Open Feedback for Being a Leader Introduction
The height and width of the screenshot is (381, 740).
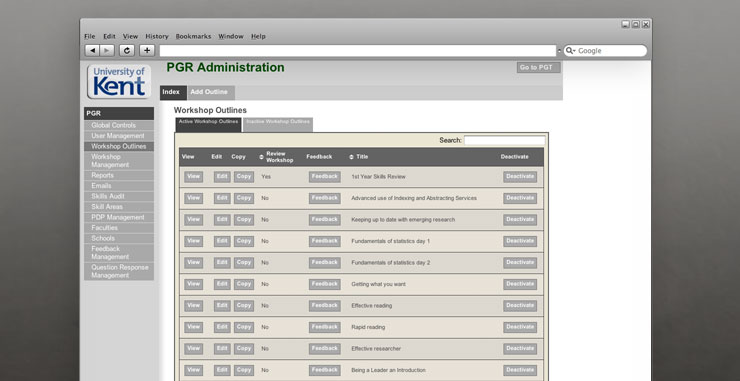click(x=325, y=370)
